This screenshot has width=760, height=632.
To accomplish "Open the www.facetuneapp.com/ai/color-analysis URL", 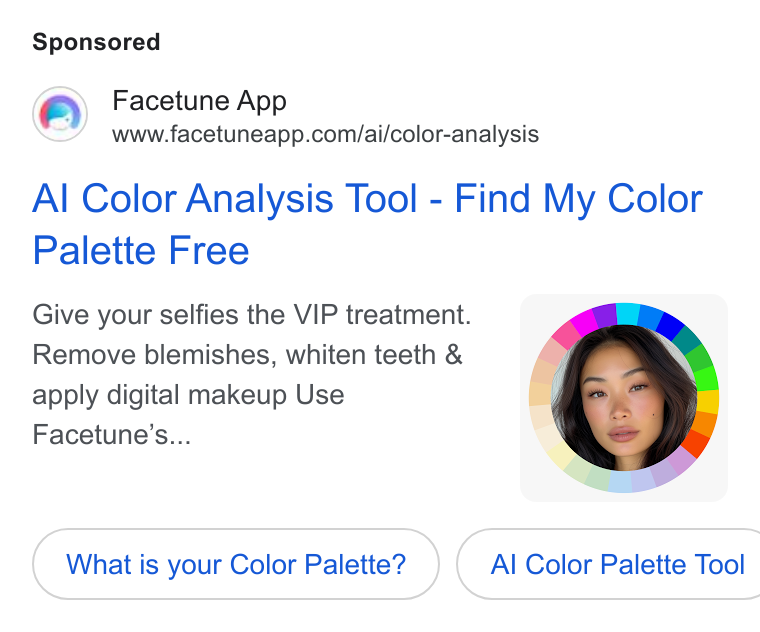I will point(325,134).
